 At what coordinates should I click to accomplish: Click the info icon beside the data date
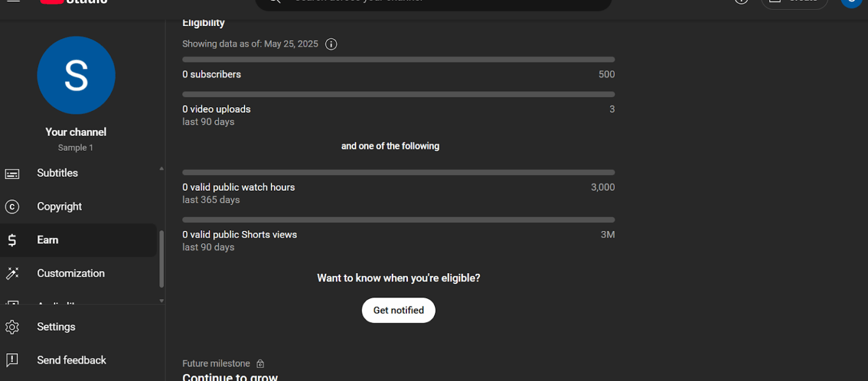(331, 44)
